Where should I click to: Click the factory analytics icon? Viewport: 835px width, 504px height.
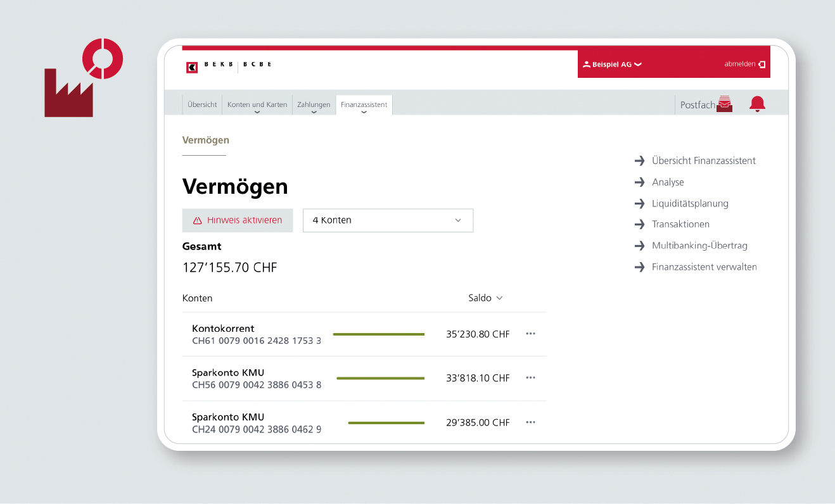pyautogui.click(x=83, y=79)
